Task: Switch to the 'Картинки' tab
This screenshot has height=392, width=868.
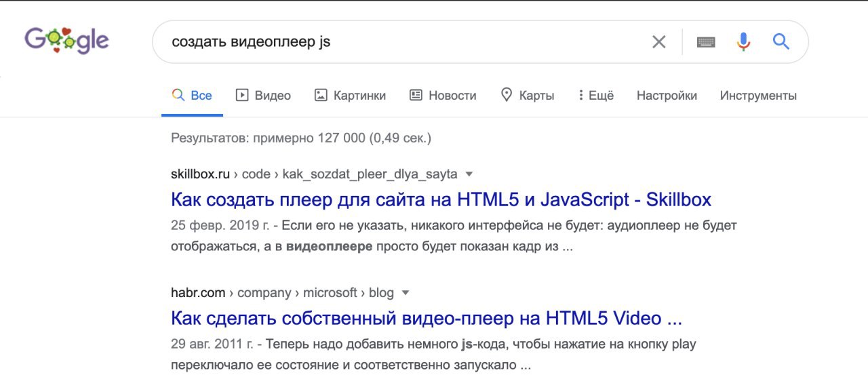Action: pos(350,96)
